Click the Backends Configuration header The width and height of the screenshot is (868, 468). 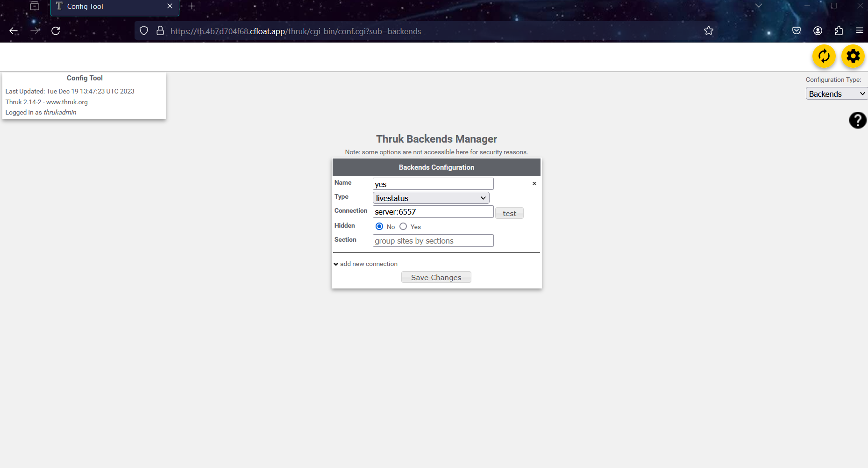(x=436, y=167)
